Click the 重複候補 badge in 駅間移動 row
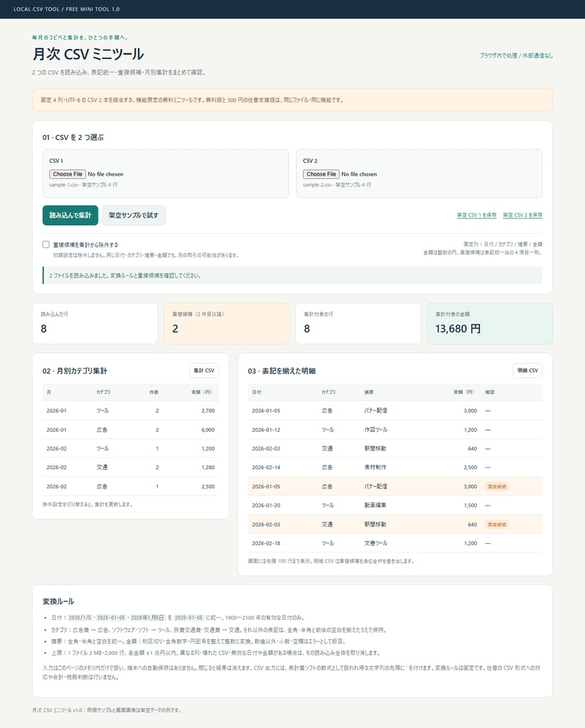Image resolution: width=585 pixels, height=728 pixels. [496, 525]
